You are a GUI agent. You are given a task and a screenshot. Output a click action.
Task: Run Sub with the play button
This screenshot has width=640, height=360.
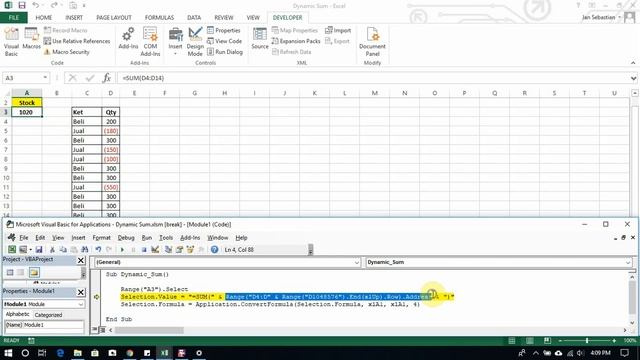click(x=122, y=249)
